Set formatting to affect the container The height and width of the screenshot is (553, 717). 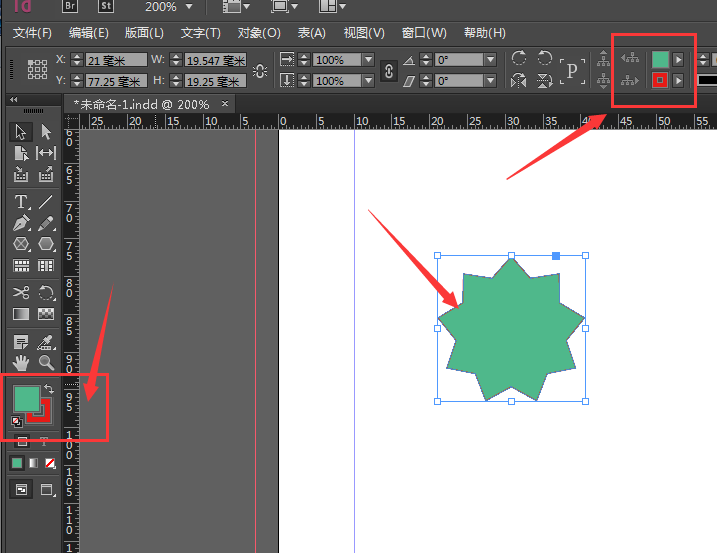point(22,442)
